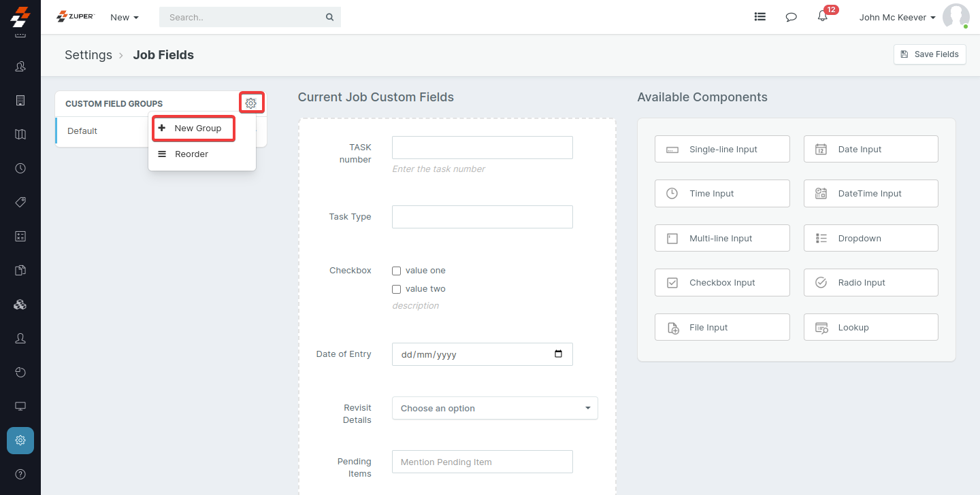This screenshot has height=495, width=980.
Task: Click the list view icon in top bar
Action: pyautogui.click(x=760, y=17)
